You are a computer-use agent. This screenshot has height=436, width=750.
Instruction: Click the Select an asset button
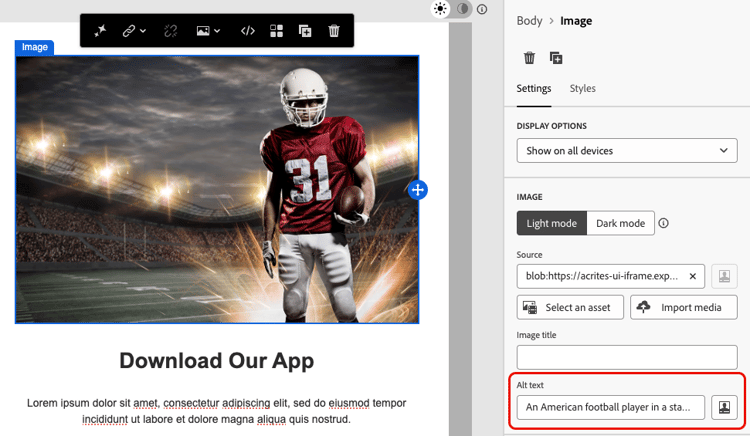[x=570, y=307]
